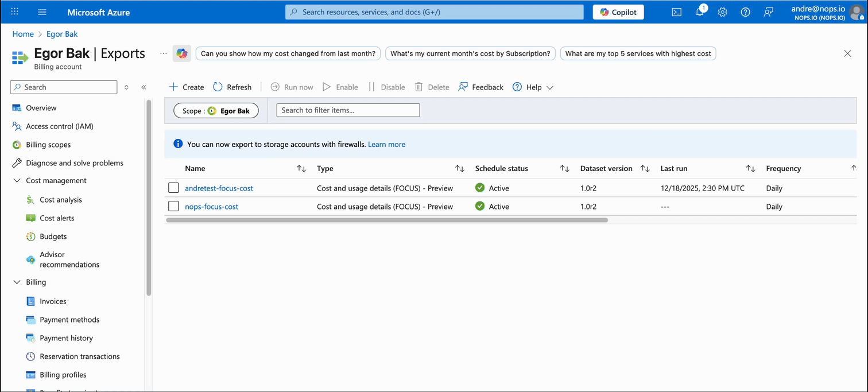
Task: Open the notifications bell
Action: [699, 11]
